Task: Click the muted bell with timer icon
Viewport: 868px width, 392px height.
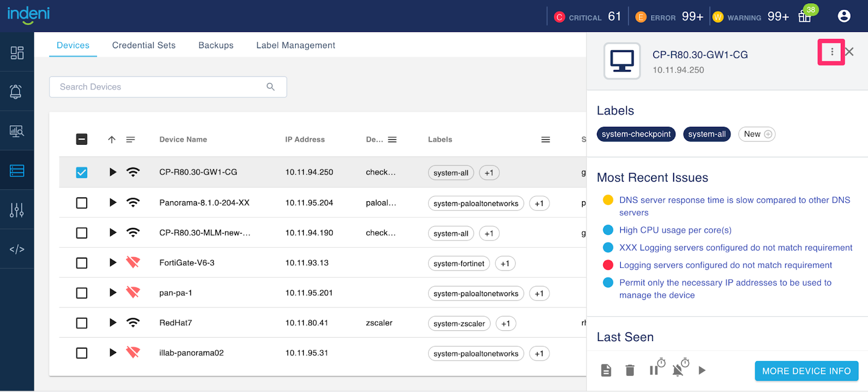Action: point(681,367)
